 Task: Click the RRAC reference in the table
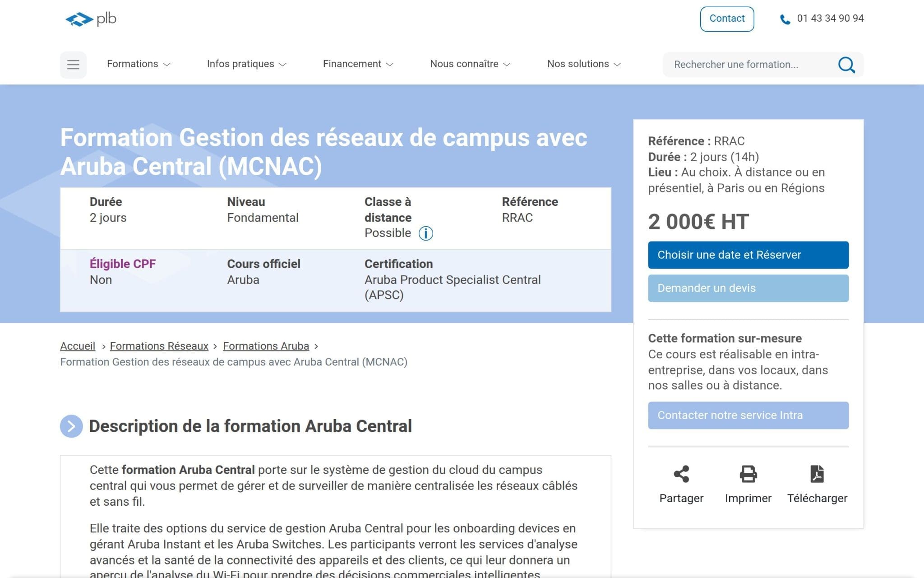click(517, 218)
